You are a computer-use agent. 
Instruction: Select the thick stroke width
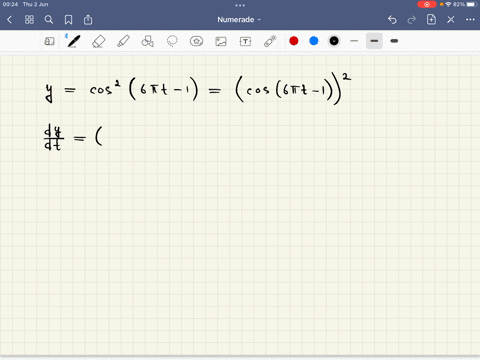[x=394, y=41]
